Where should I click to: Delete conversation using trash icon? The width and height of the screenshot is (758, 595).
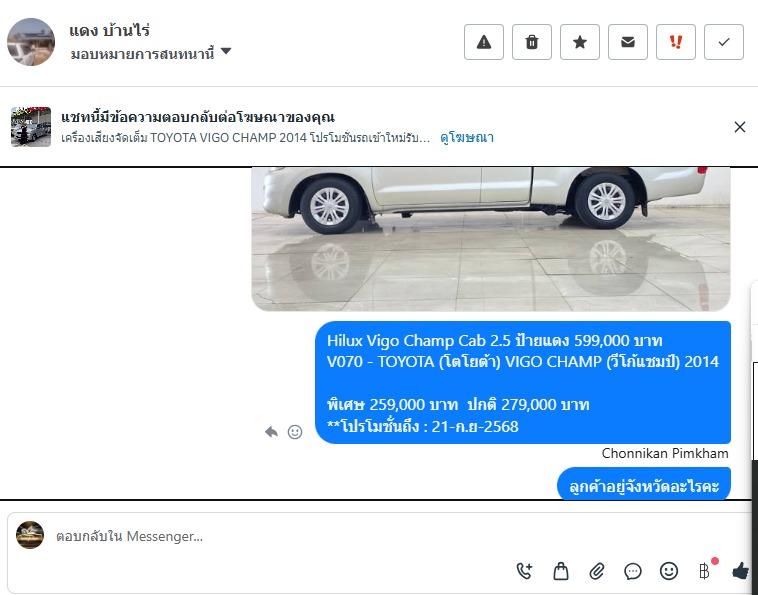tap(532, 42)
